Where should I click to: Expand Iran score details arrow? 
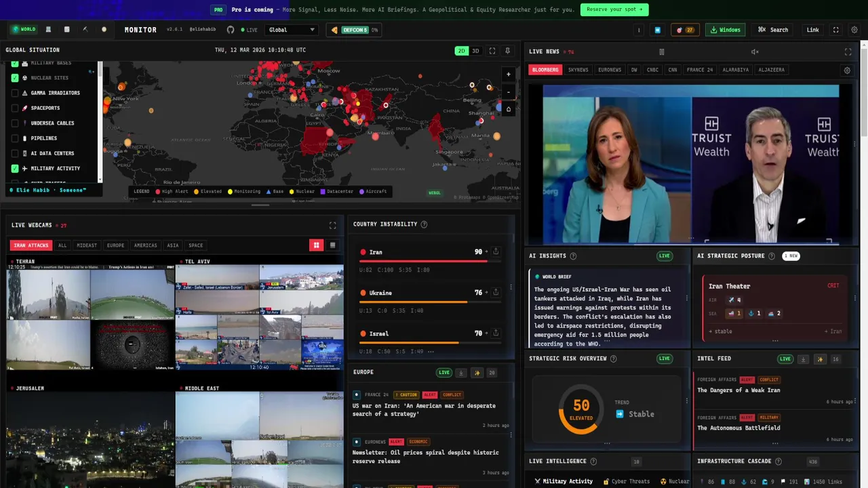point(486,251)
